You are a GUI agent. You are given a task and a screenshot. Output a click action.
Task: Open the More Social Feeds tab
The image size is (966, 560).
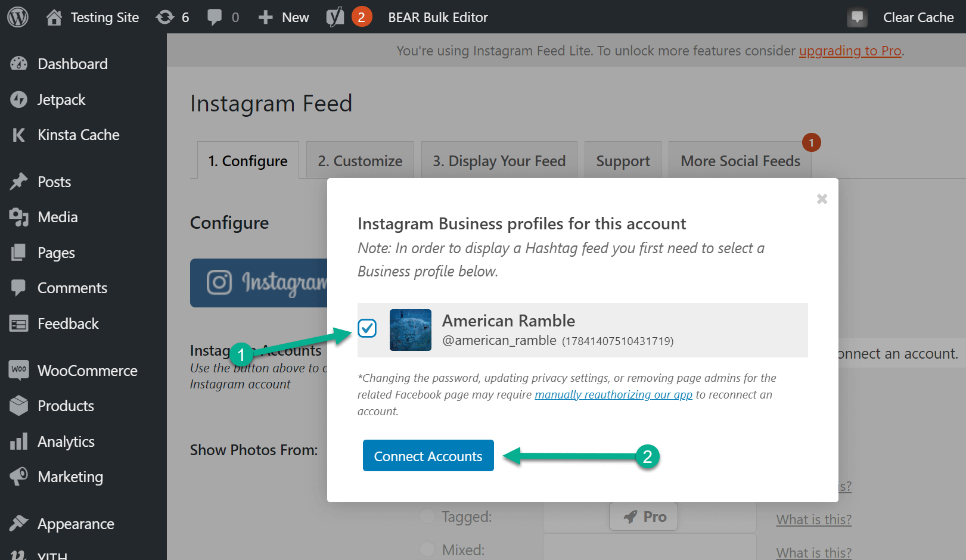point(740,160)
